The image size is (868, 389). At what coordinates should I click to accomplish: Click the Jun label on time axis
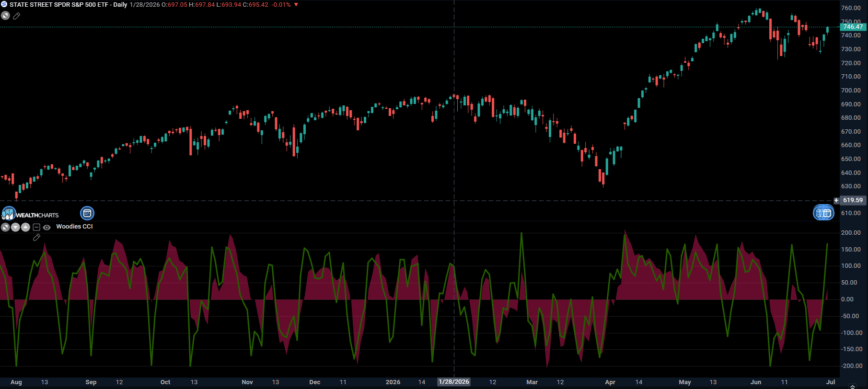(x=756, y=382)
